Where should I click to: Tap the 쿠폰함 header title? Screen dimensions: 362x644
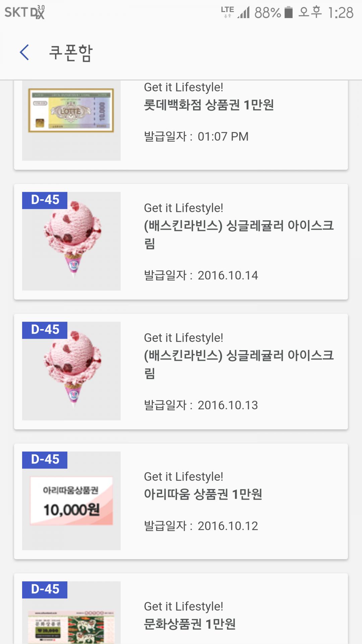click(x=70, y=53)
